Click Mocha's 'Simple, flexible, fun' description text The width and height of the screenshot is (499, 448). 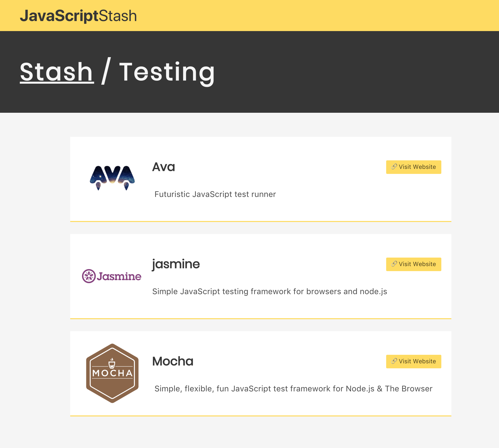click(x=293, y=389)
